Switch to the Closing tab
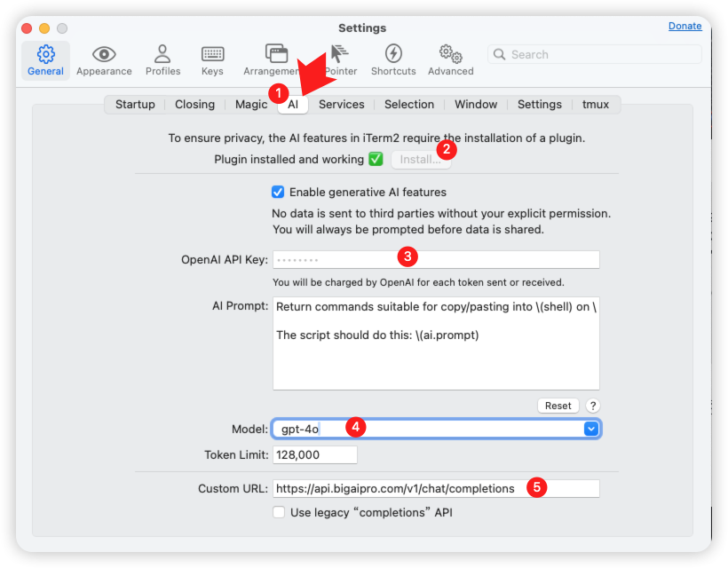The width and height of the screenshot is (728, 568). 194,105
